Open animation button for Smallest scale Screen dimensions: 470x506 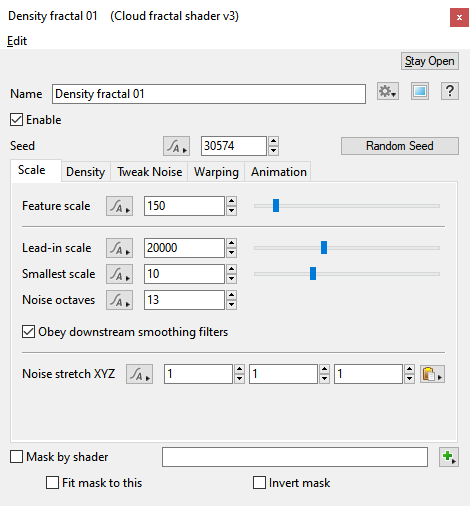119,274
